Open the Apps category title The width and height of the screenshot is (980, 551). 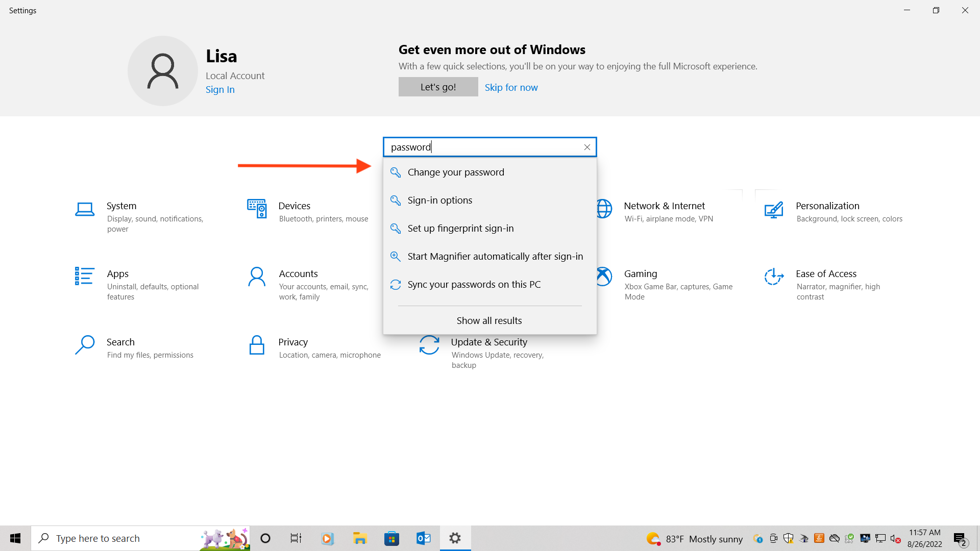tap(117, 274)
